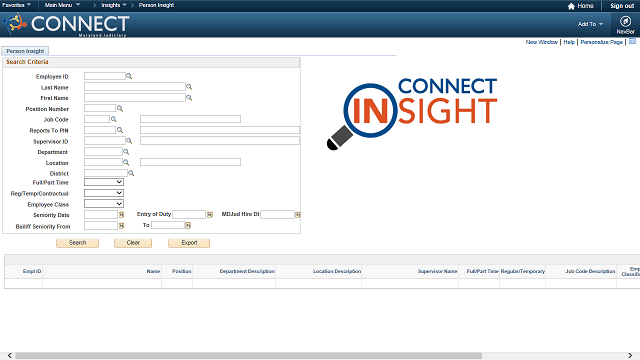Open Location lookup magnifier
This screenshot has height=360, width=640.
click(126, 162)
